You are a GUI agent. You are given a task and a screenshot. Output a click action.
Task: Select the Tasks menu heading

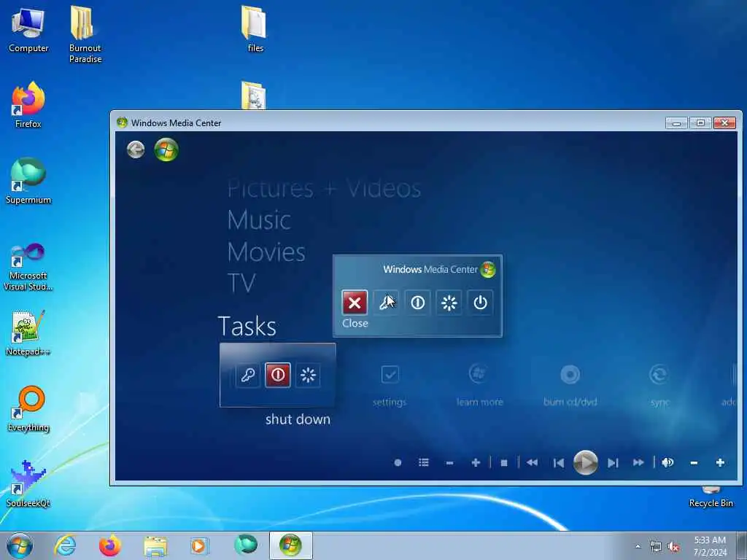[x=247, y=326]
